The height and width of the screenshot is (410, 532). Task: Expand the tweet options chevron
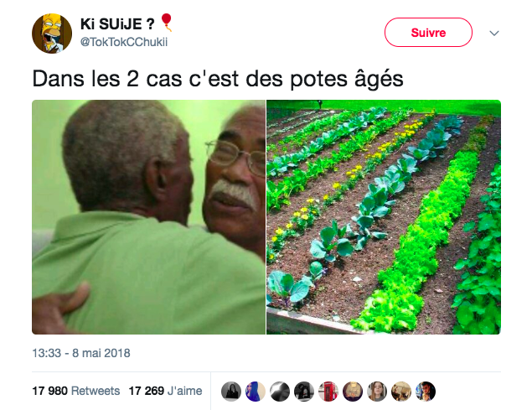coord(494,33)
